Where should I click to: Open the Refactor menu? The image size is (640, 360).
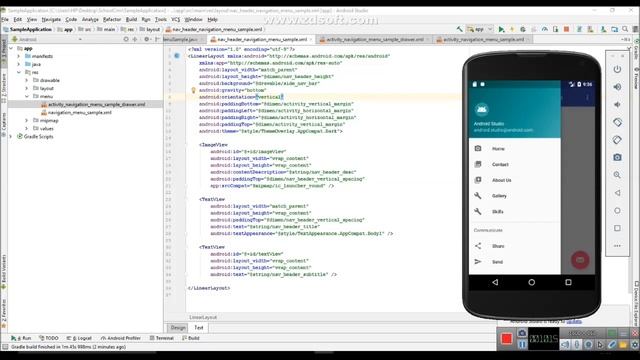click(x=112, y=19)
